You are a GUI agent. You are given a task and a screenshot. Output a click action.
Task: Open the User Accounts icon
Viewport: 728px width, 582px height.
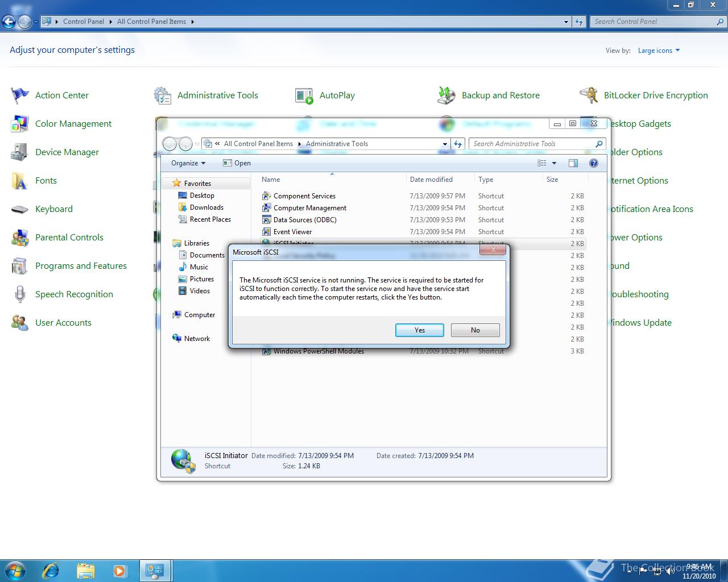point(20,323)
